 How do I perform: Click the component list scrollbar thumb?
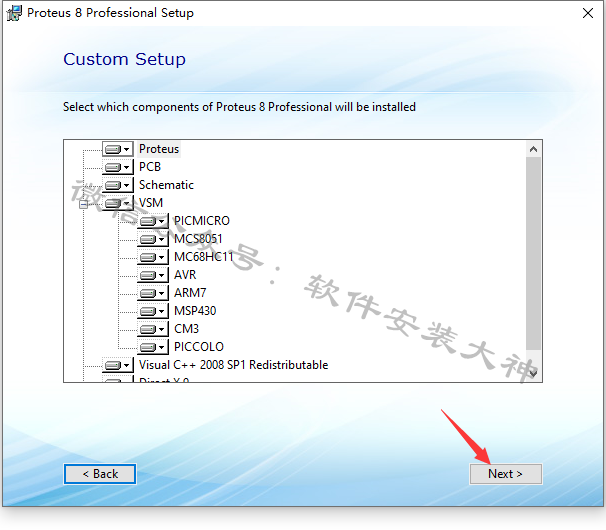coord(533,254)
